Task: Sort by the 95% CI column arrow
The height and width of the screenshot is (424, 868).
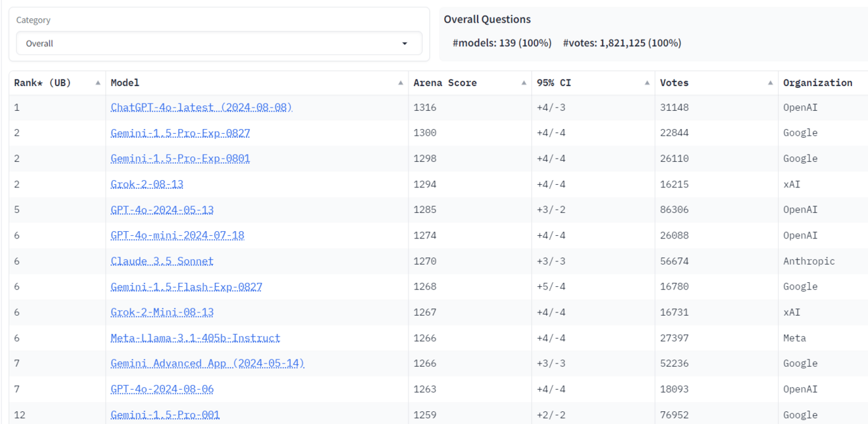Action: (647, 83)
